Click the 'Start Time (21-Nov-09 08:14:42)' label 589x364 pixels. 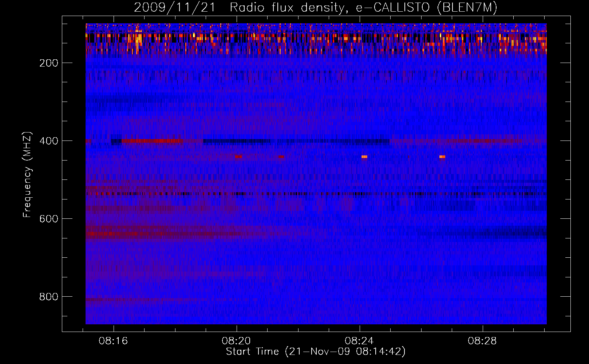[x=316, y=352]
